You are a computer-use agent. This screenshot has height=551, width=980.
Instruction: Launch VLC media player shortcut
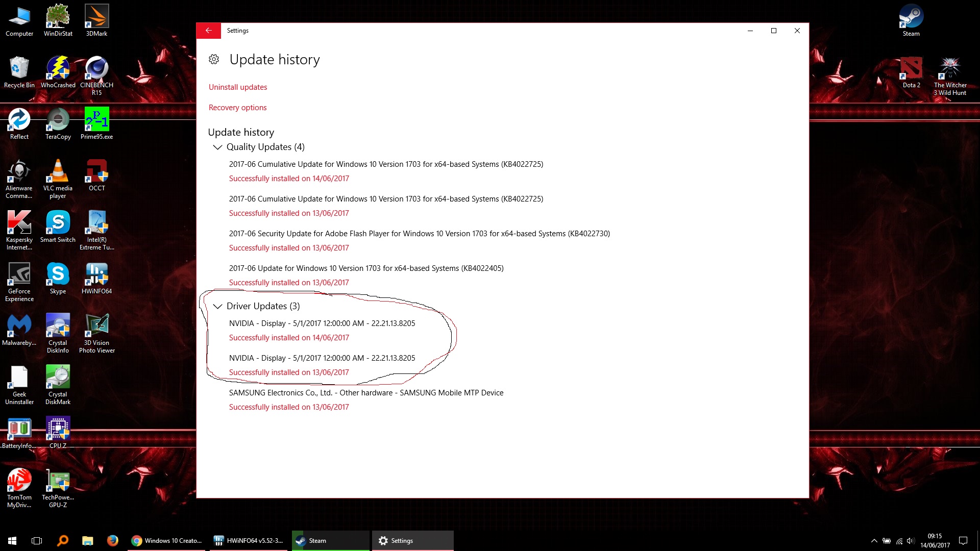click(x=58, y=180)
